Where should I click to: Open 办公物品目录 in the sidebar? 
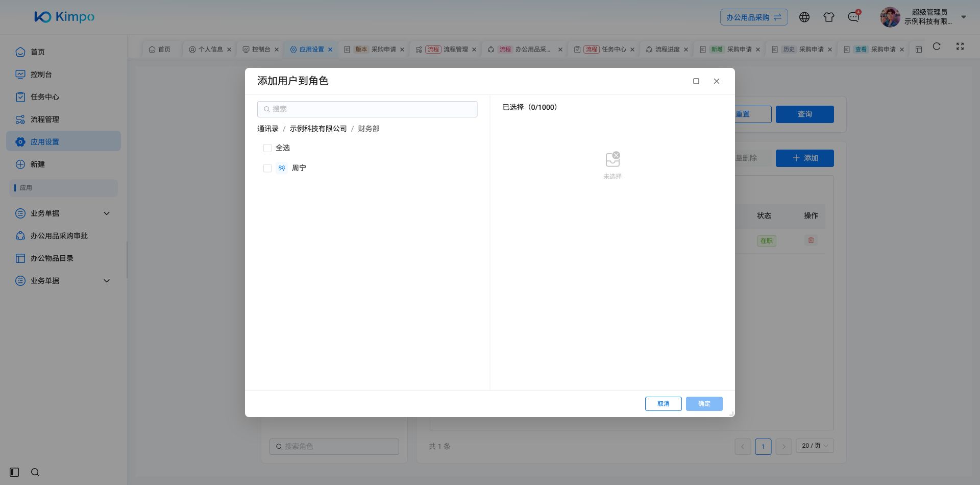click(63, 258)
